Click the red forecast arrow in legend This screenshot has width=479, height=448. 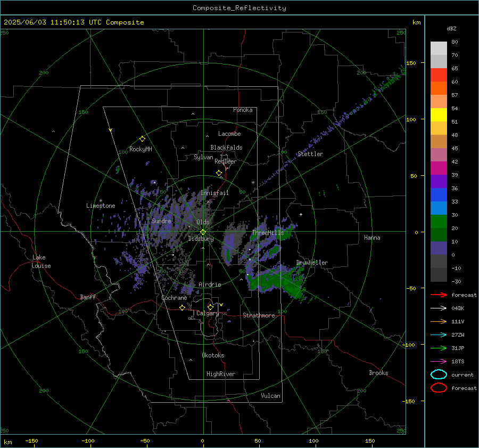[x=439, y=295]
